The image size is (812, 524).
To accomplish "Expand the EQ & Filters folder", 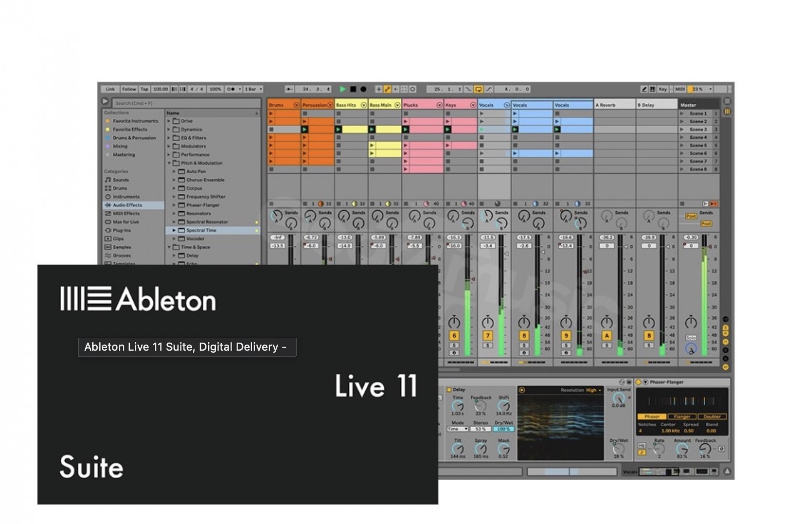I will click(169, 138).
